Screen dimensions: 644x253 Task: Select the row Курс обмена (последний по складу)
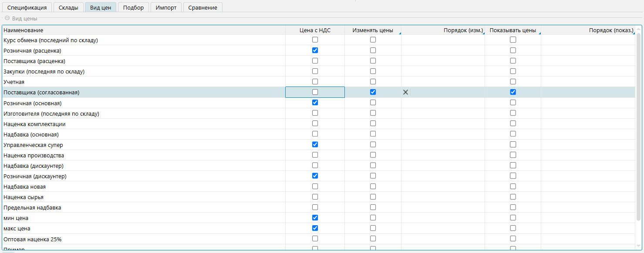[318, 40]
